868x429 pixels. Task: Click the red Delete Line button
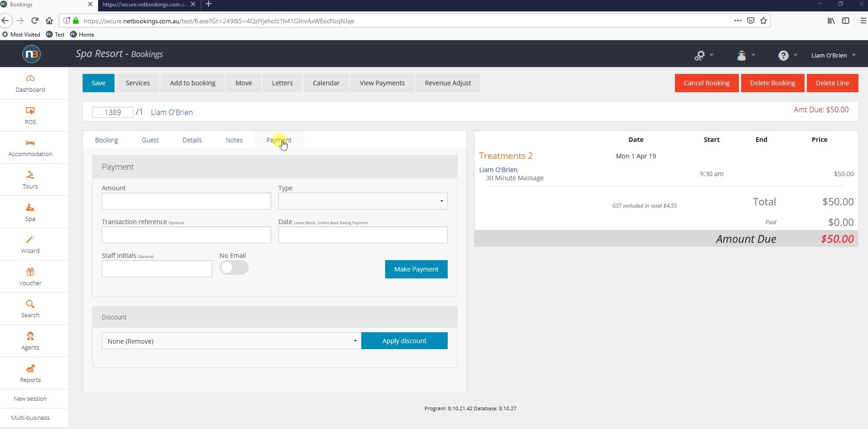[x=832, y=83]
